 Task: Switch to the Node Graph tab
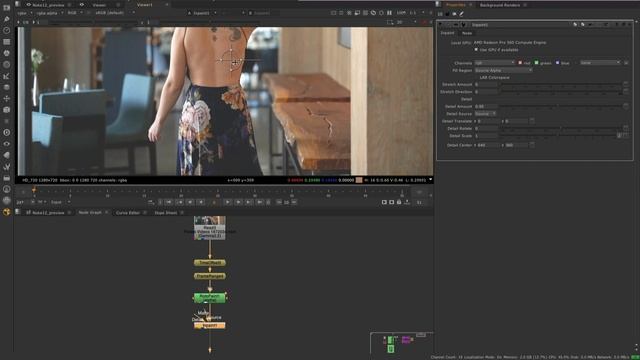(90, 213)
